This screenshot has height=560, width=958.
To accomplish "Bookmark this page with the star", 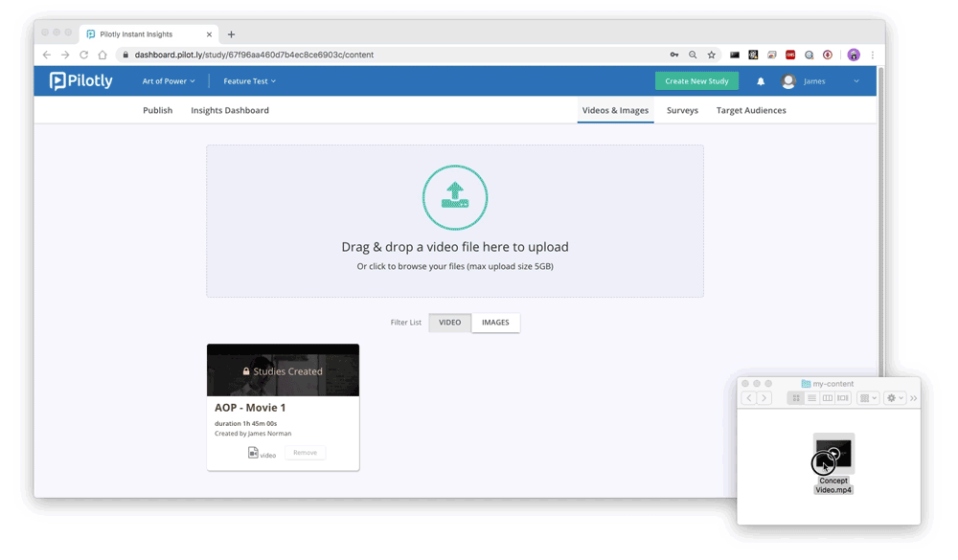I will (711, 55).
